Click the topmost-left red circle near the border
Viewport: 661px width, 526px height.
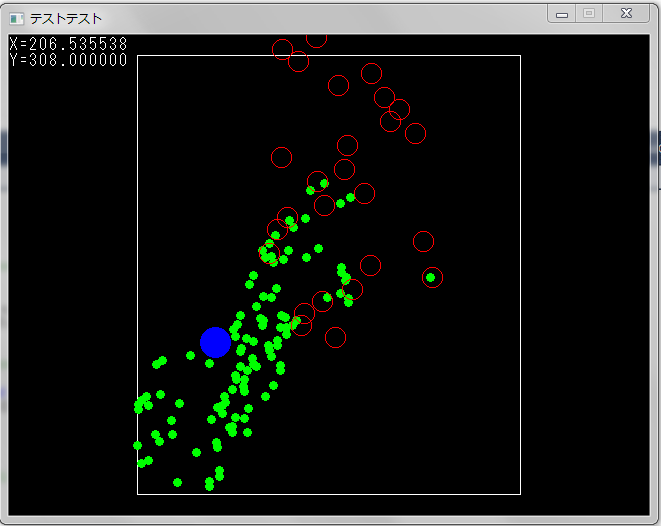coord(282,49)
